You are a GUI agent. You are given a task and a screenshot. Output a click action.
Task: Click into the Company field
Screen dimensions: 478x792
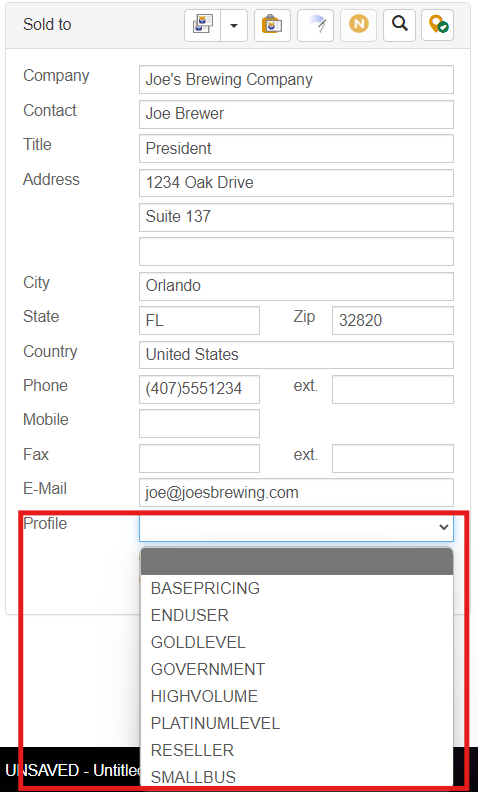(296, 79)
